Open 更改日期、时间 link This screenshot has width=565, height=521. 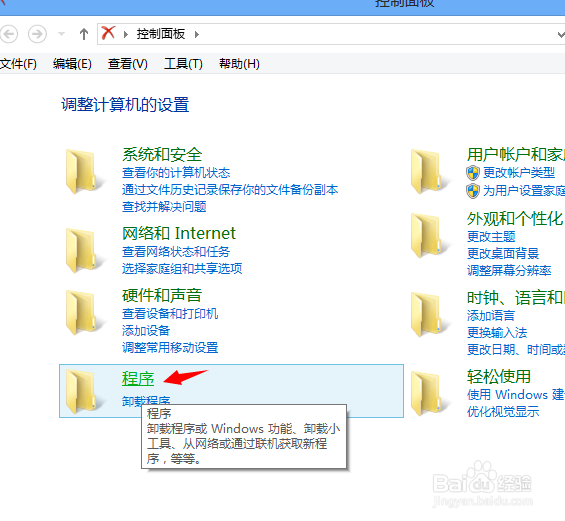pos(516,349)
